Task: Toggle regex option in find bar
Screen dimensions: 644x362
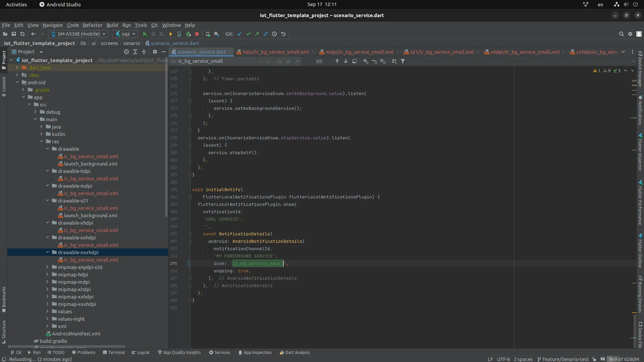Action: 297,61
